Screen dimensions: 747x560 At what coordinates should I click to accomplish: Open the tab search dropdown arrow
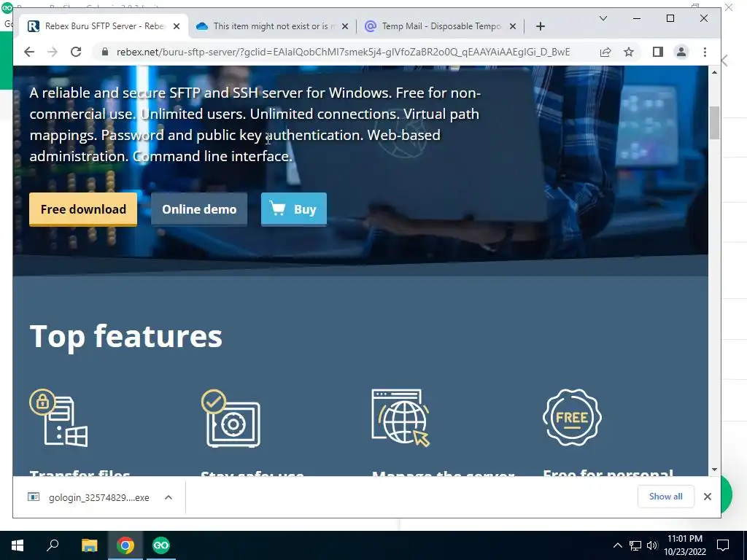tap(603, 18)
